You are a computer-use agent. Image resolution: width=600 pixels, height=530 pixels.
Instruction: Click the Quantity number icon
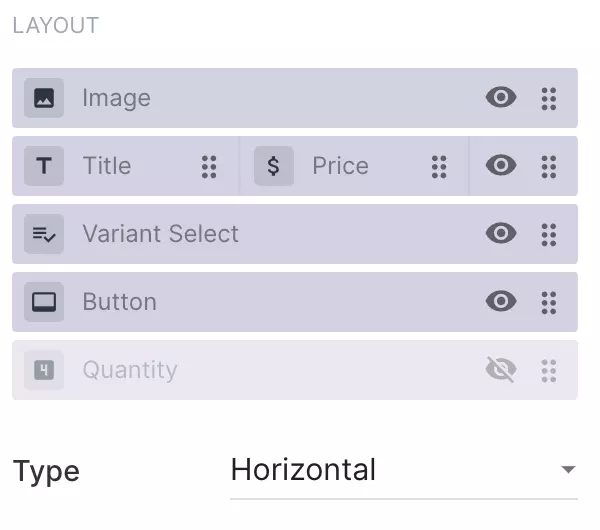pyautogui.click(x=44, y=370)
